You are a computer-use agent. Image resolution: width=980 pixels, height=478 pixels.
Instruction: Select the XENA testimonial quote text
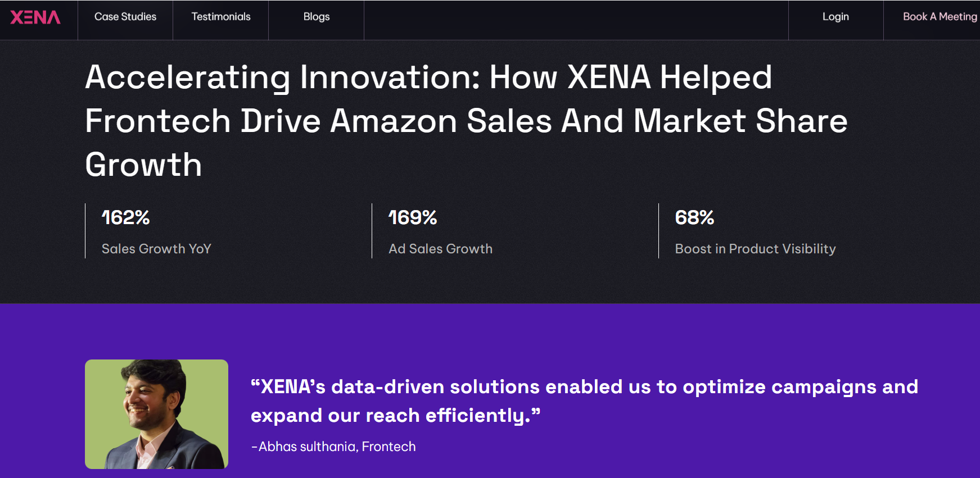point(584,400)
